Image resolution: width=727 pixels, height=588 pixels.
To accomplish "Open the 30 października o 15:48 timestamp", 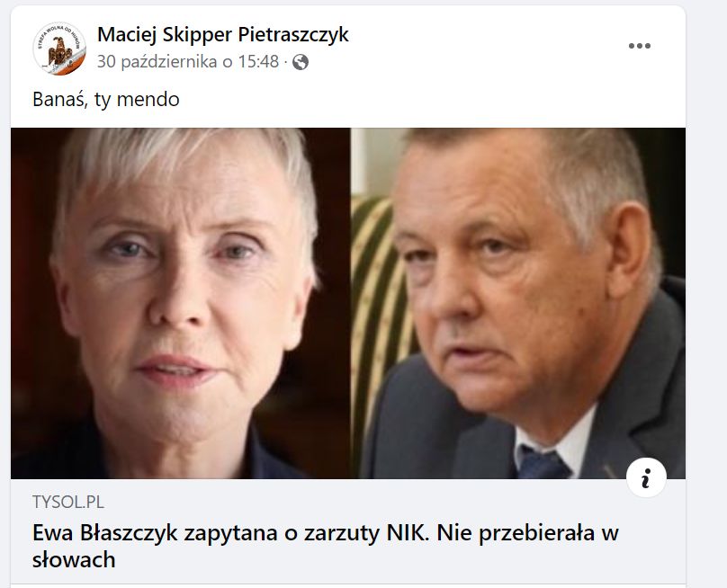I will coord(188,62).
